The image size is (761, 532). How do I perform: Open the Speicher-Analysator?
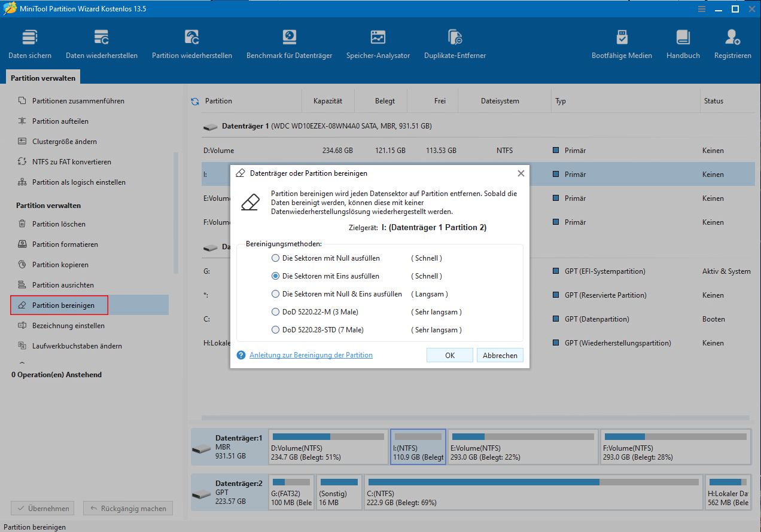[378, 42]
